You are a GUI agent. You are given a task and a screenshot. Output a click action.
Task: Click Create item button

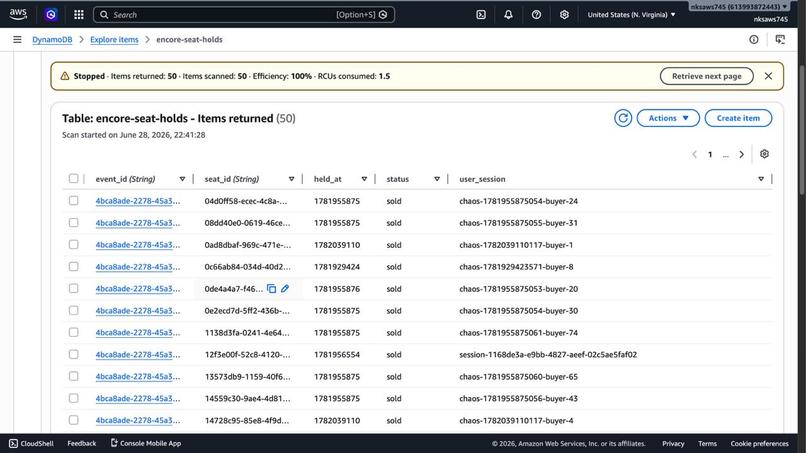[x=738, y=118]
